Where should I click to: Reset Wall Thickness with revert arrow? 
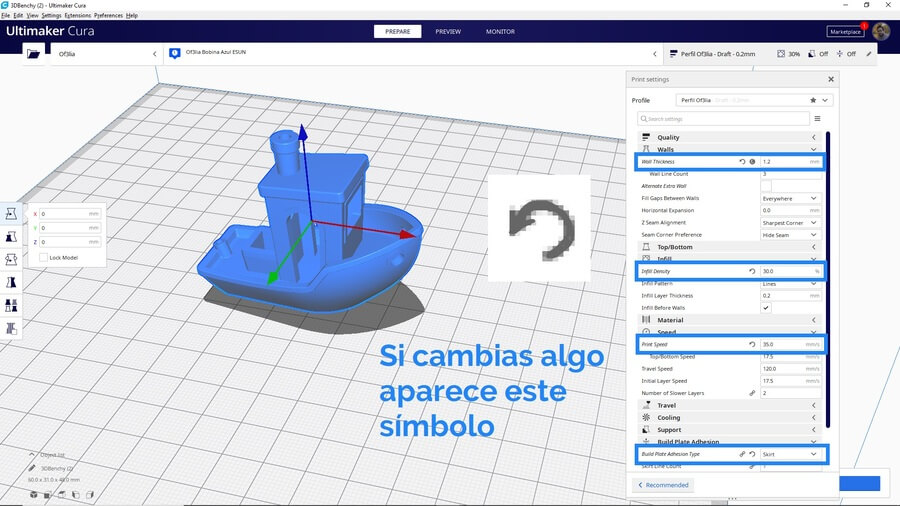(x=742, y=161)
